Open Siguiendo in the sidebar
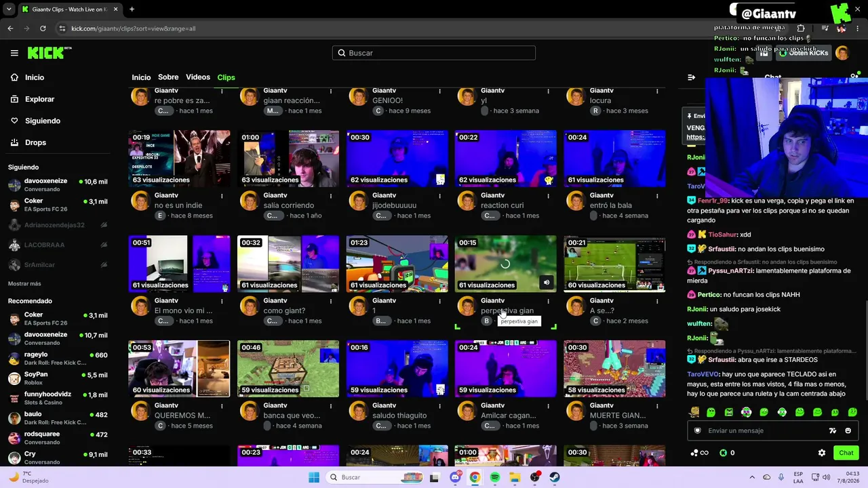Image resolution: width=868 pixels, height=488 pixels. click(36, 121)
